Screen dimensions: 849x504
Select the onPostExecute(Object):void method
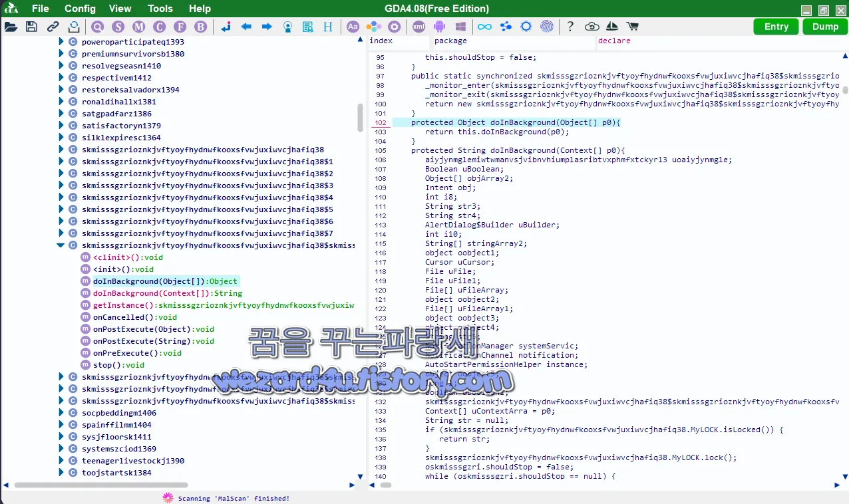tap(154, 329)
